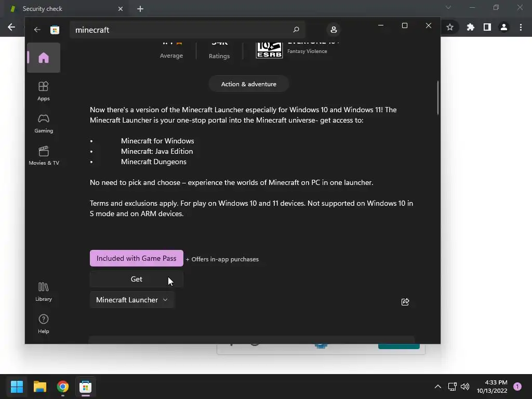The image size is (532, 399).
Task: Go to Microsoft Store Home in sidebar
Action: click(x=44, y=58)
